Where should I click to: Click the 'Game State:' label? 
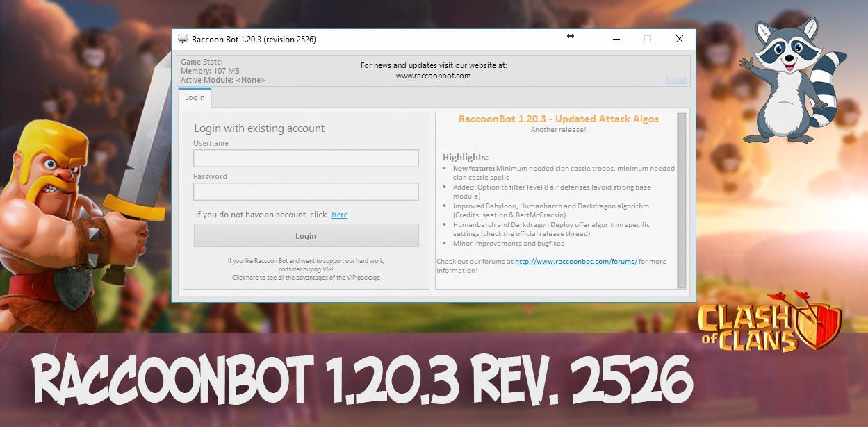click(x=202, y=62)
